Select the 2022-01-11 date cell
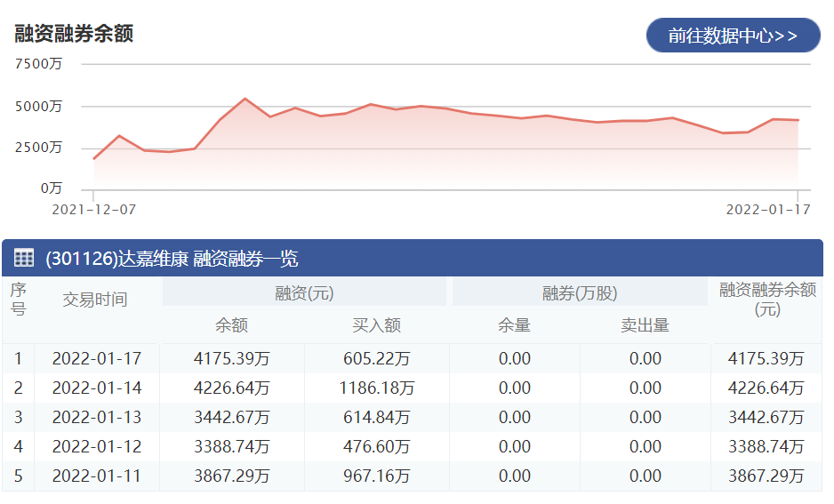 [97, 476]
